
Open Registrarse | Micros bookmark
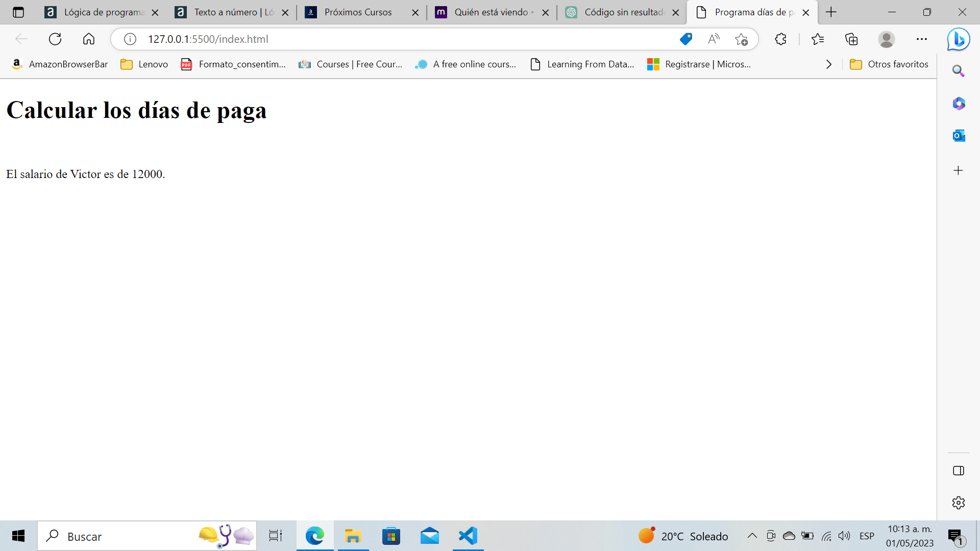[x=699, y=64]
